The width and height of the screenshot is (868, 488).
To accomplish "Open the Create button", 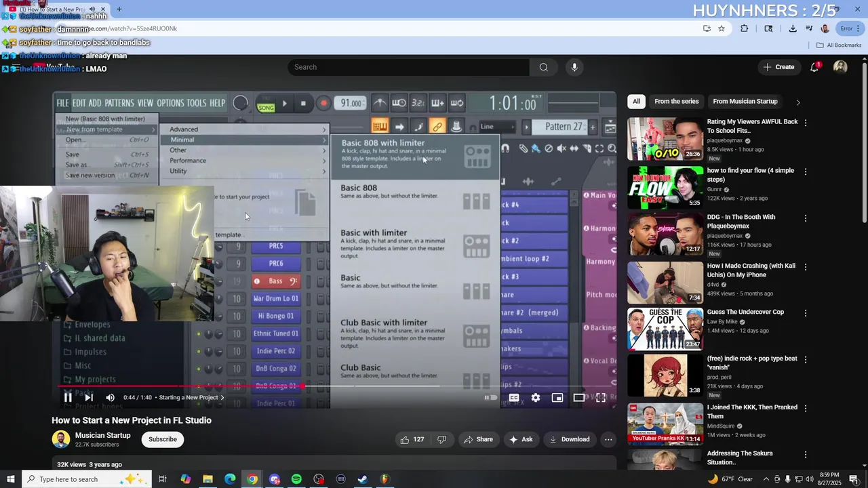I will pos(778,67).
